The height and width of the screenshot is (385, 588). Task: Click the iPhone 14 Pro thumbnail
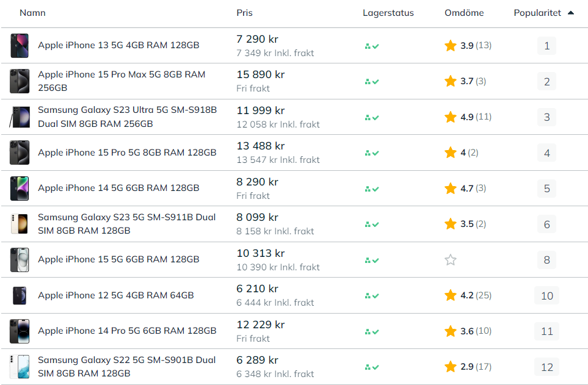click(20, 331)
